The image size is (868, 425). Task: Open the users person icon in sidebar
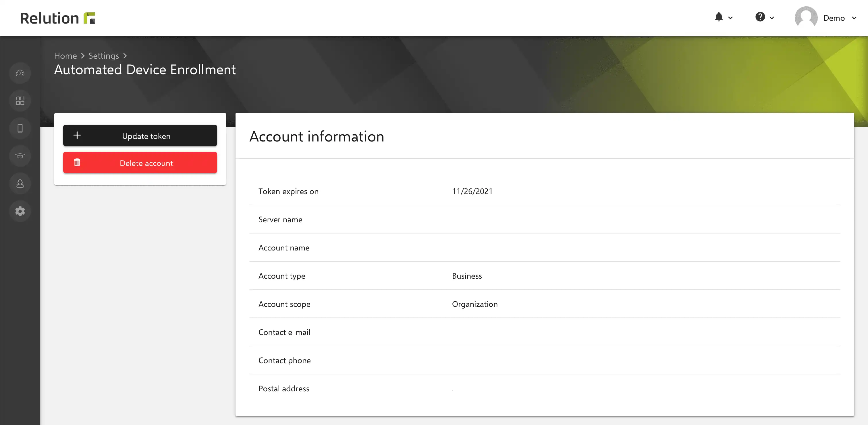point(20,183)
